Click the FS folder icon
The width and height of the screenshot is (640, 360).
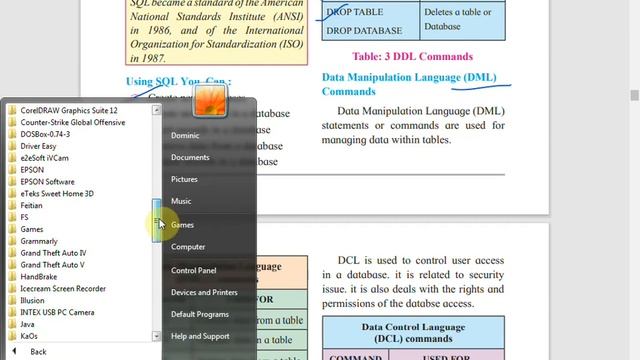[12, 217]
